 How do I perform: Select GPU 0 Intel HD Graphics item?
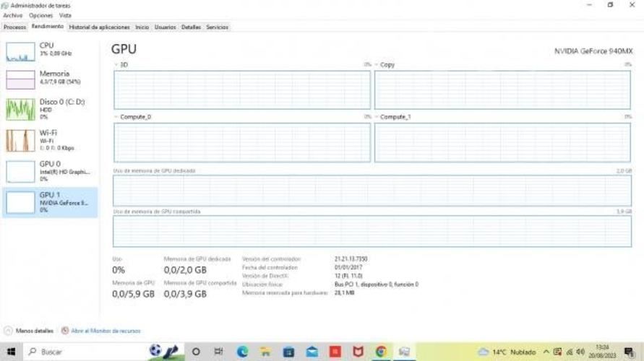coord(50,172)
